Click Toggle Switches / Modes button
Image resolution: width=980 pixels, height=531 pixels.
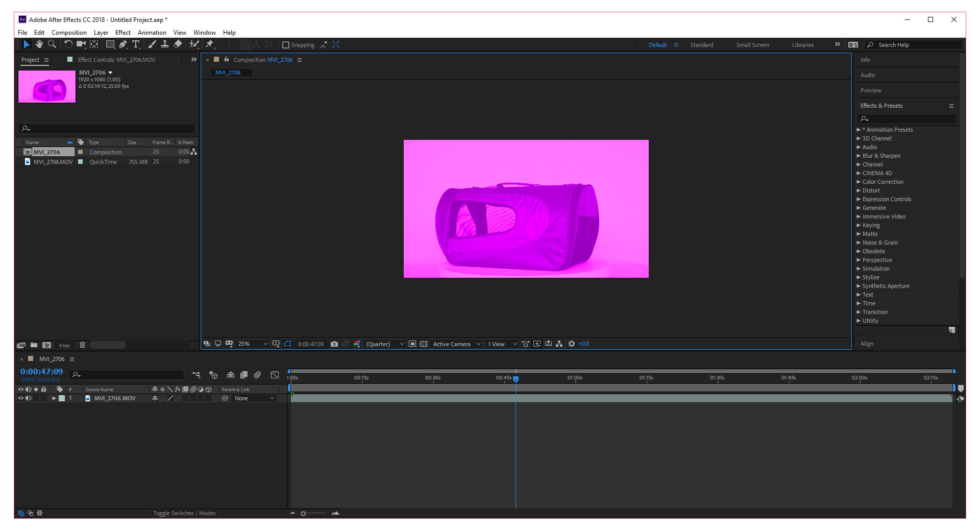point(184,513)
